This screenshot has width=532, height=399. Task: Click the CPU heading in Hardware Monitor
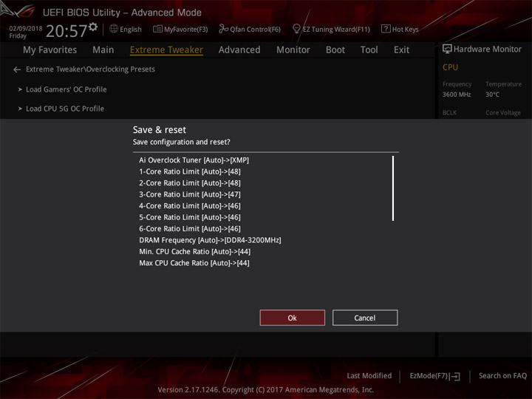[450, 67]
